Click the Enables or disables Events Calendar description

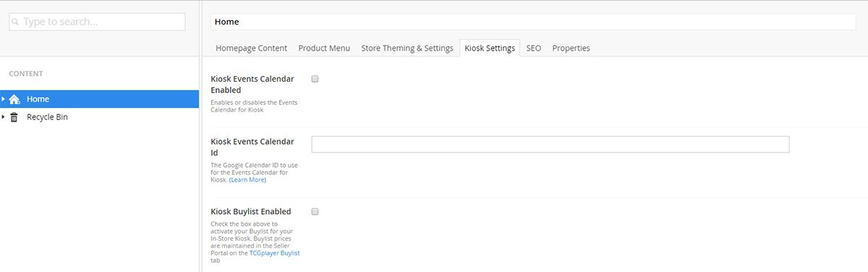(x=254, y=106)
